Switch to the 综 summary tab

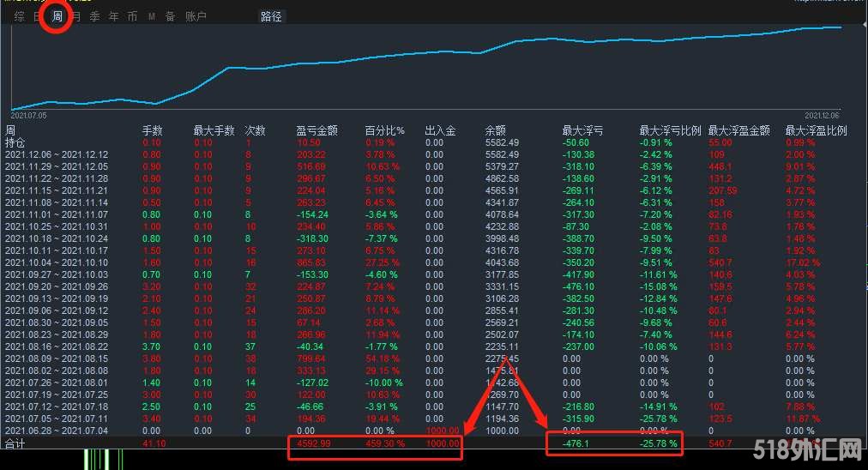click(19, 16)
